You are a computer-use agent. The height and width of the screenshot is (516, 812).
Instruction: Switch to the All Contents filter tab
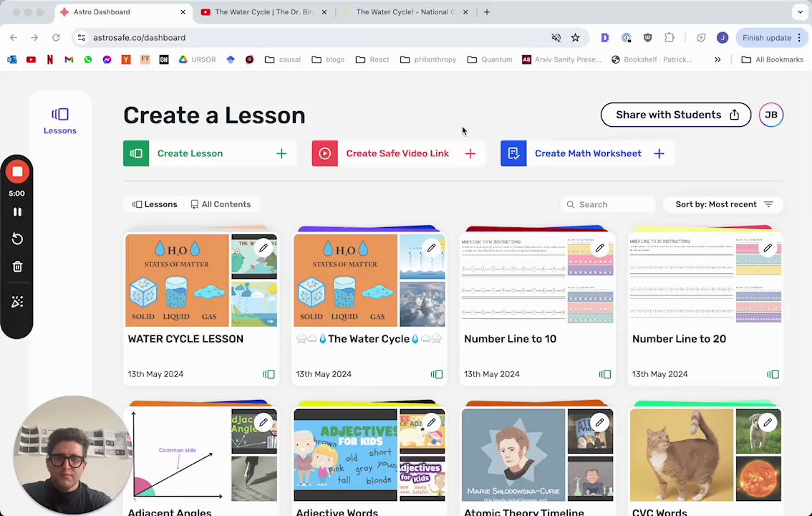click(221, 204)
